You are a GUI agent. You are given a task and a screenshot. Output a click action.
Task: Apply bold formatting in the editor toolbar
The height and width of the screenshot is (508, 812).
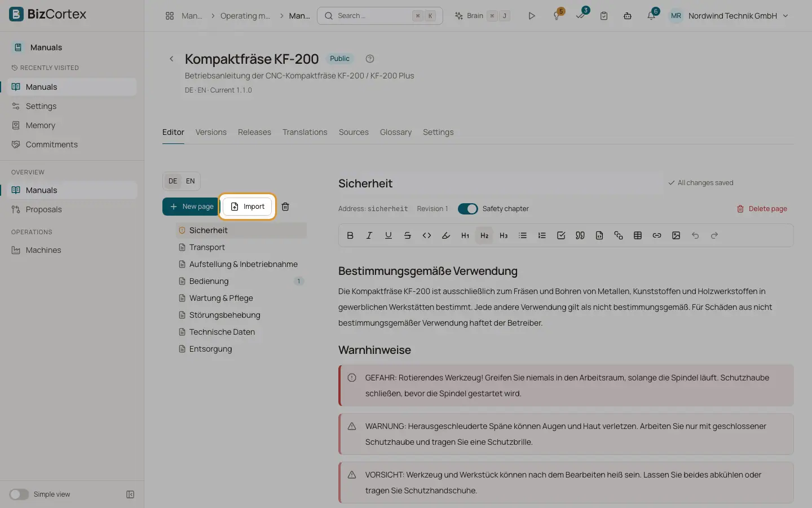(350, 235)
